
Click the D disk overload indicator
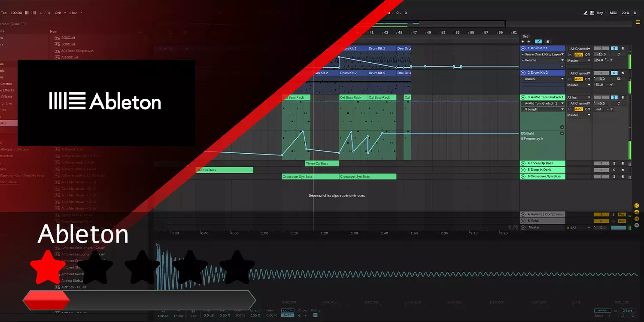click(x=635, y=13)
